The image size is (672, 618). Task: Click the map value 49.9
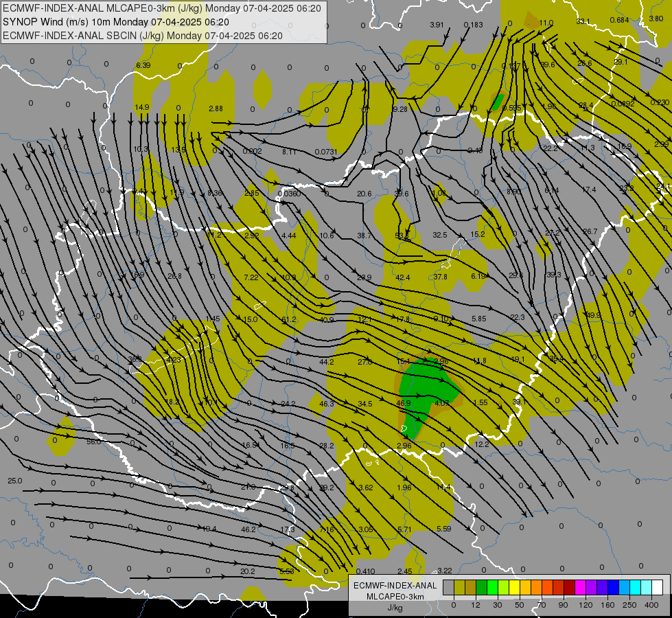594,315
